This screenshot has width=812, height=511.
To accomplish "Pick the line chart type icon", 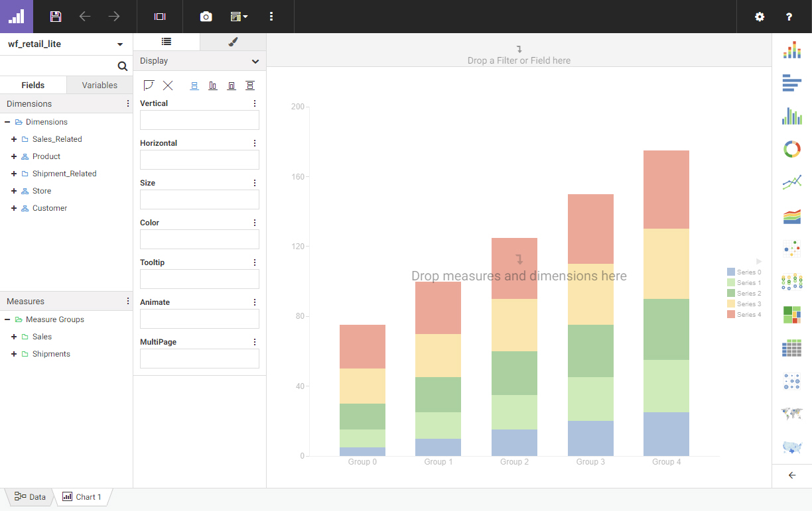I will pos(791,182).
